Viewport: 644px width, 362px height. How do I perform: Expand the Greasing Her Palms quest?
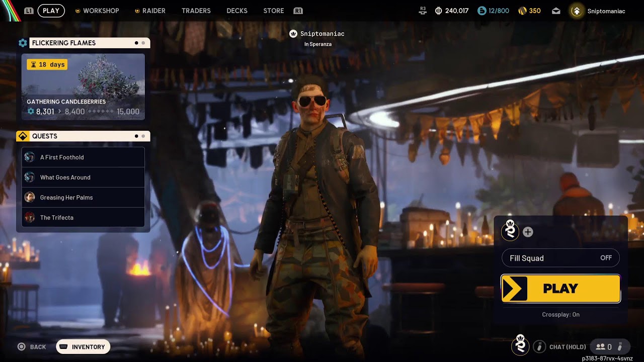point(83,198)
